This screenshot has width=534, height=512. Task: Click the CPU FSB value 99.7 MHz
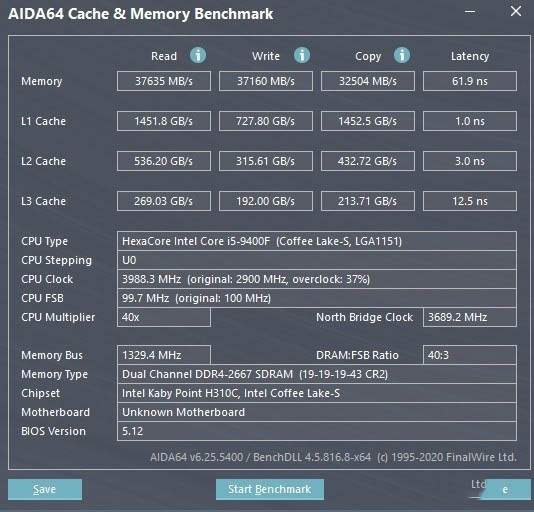pos(317,298)
